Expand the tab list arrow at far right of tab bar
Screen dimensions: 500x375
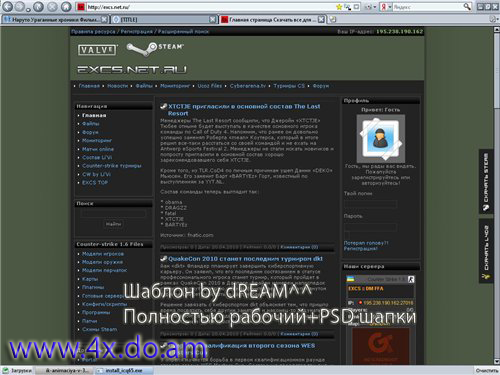click(494, 20)
